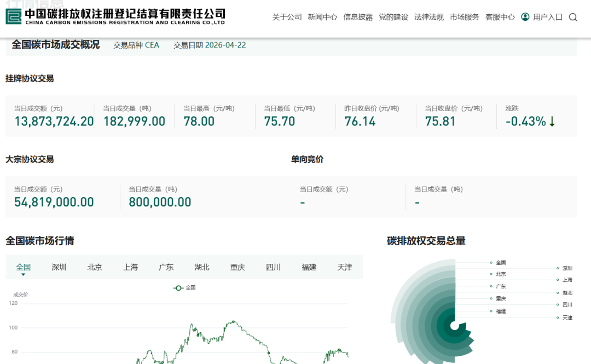The image size is (591, 364).
Task: Go to the 客服中心 page
Action: point(500,17)
